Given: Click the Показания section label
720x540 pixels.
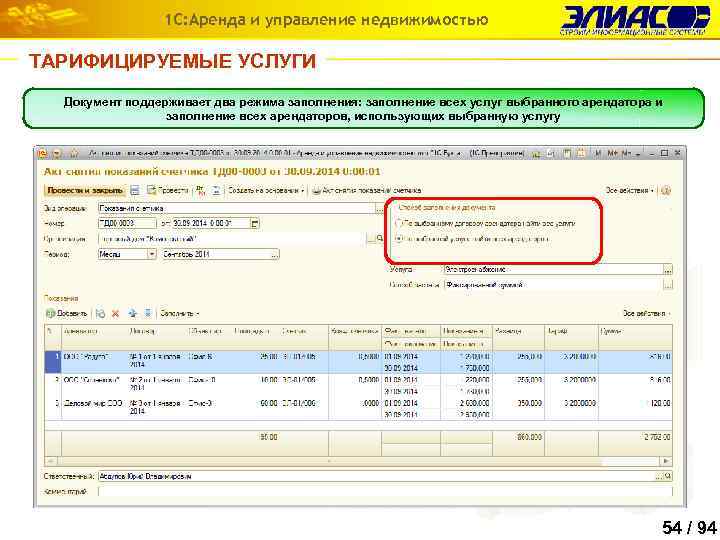Looking at the screenshot, I should pyautogui.click(x=61, y=298).
